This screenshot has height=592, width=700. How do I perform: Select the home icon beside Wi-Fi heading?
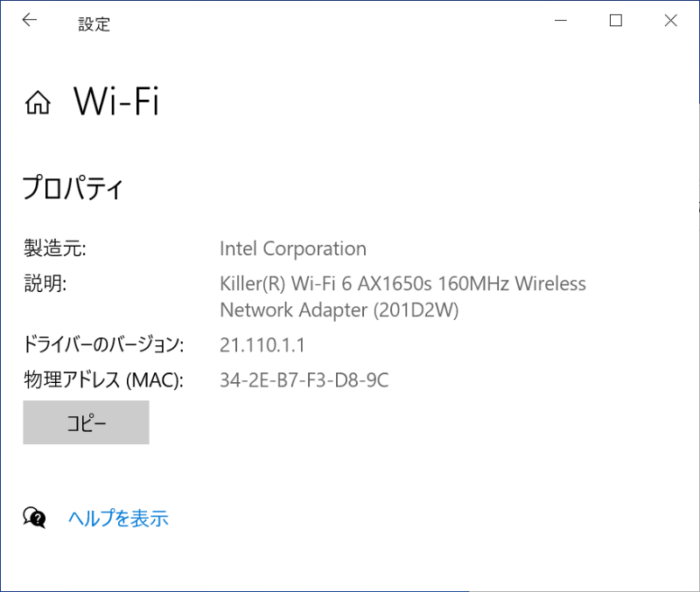pos(36,102)
